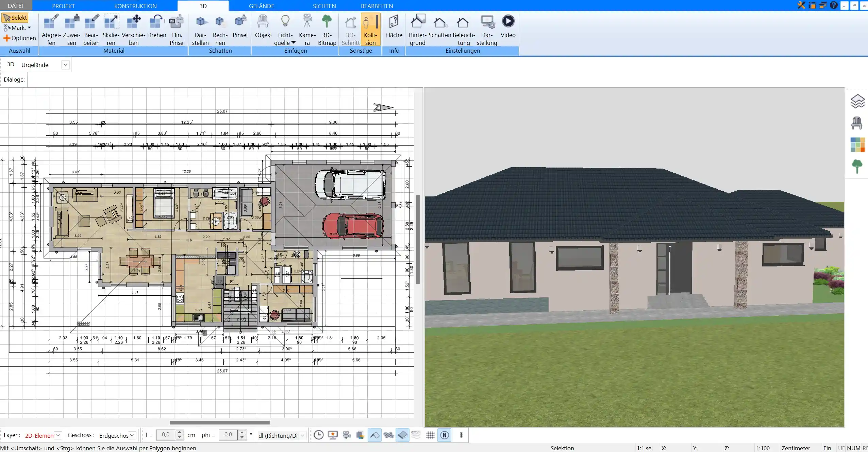Open the layers stack sidebar panel
Screen dimensions: 868x452
tap(857, 101)
